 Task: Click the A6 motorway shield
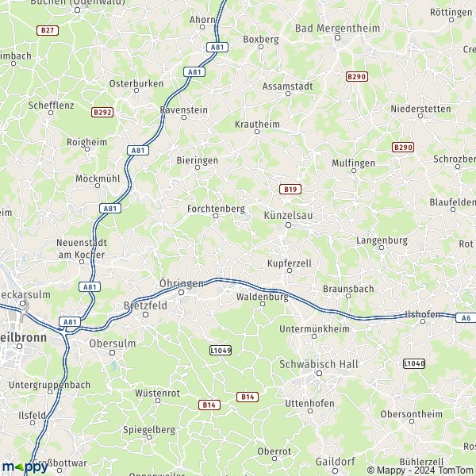466,318
